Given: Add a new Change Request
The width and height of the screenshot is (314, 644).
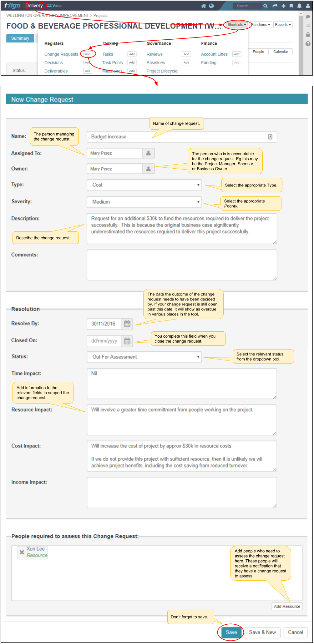Looking at the screenshot, I should pyautogui.click(x=88, y=54).
